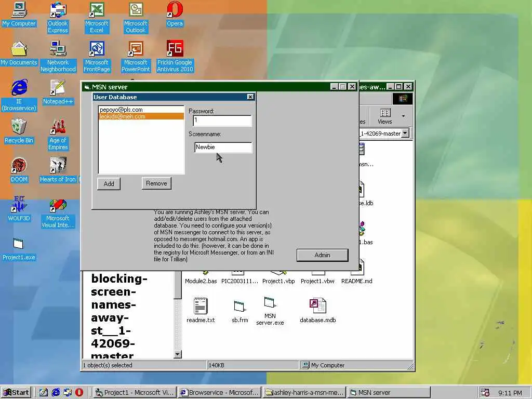
Task: Close the User Database dialog
Action: [x=250, y=97]
